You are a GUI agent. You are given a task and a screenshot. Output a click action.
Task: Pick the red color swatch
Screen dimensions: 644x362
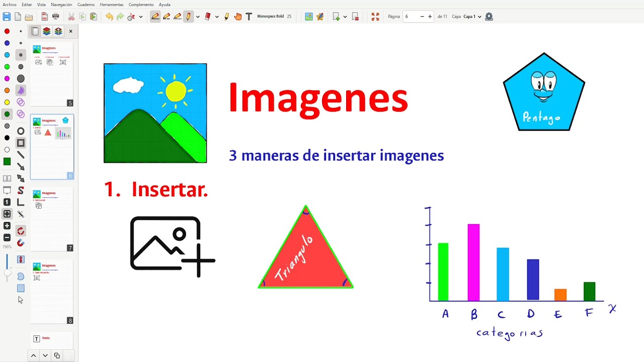coord(7,31)
